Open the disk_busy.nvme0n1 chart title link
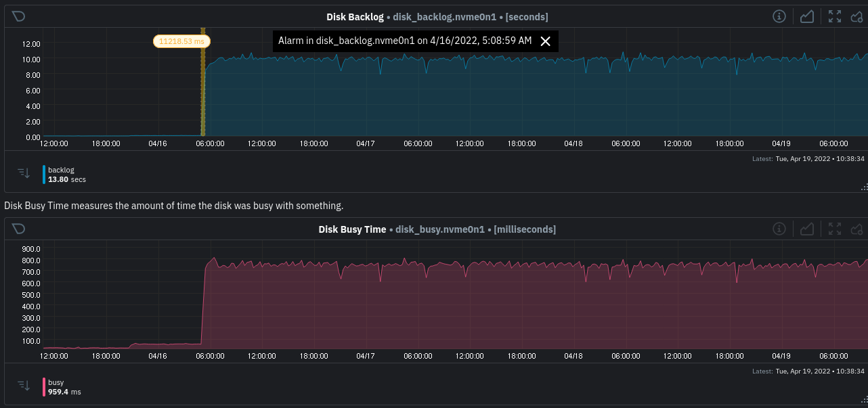Image resolution: width=868 pixels, height=408 pixels. pos(439,229)
